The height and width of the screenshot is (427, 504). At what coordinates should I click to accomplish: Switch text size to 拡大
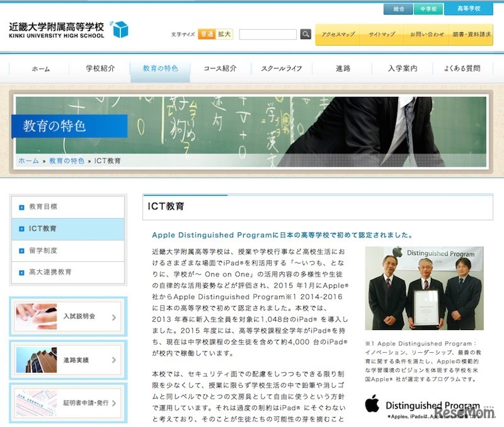point(224,34)
